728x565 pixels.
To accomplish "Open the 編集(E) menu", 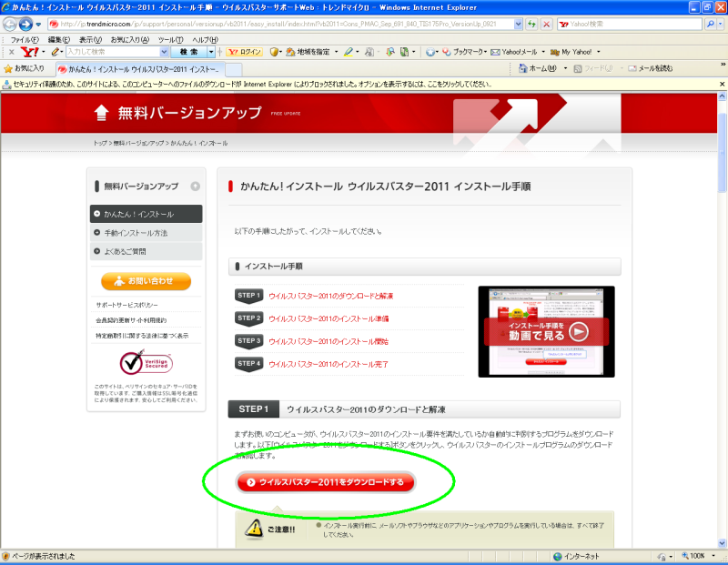I will pyautogui.click(x=59, y=40).
